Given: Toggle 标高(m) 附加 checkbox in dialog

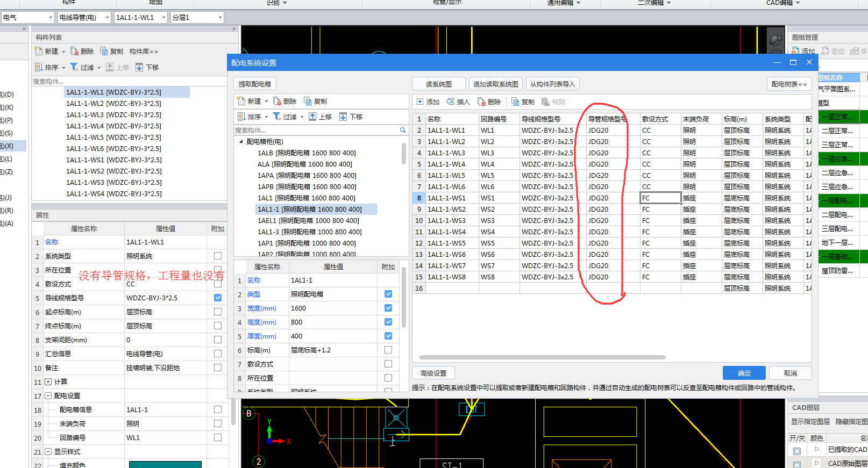Looking at the screenshot, I should point(388,350).
